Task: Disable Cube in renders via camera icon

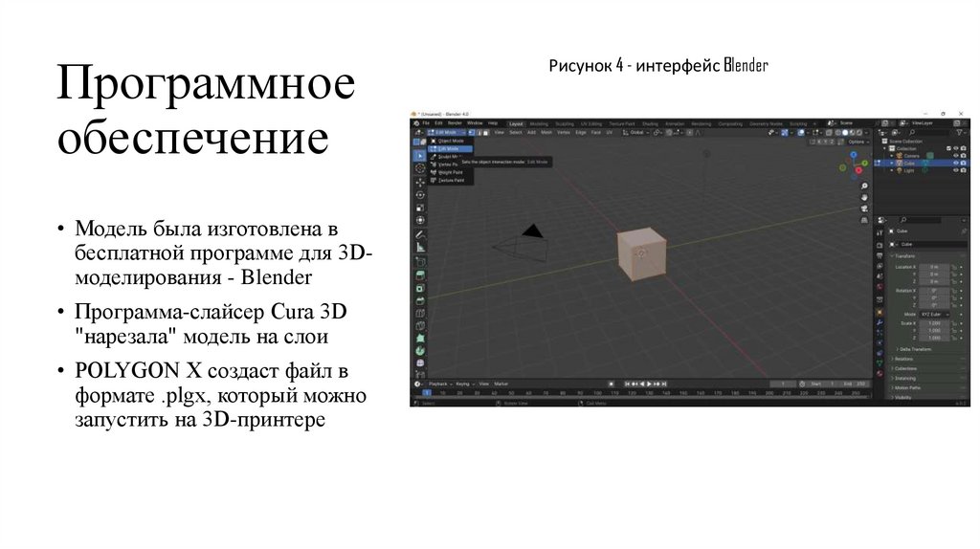Action: click(963, 163)
